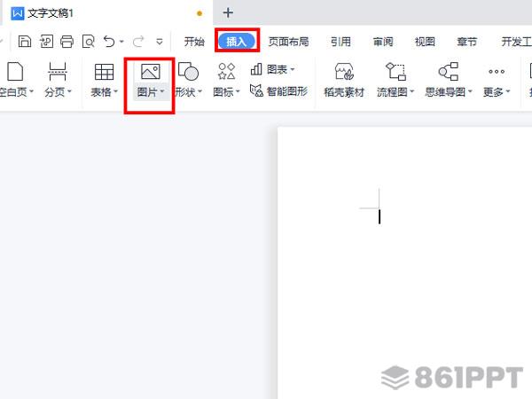Open the 视图 tab
This screenshot has height=399, width=532.
click(425, 42)
